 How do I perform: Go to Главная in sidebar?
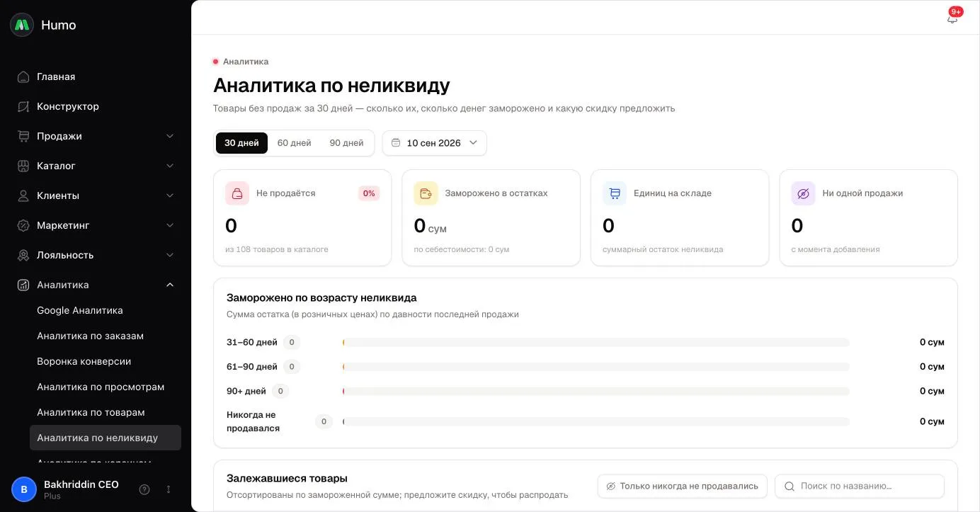pos(96,76)
